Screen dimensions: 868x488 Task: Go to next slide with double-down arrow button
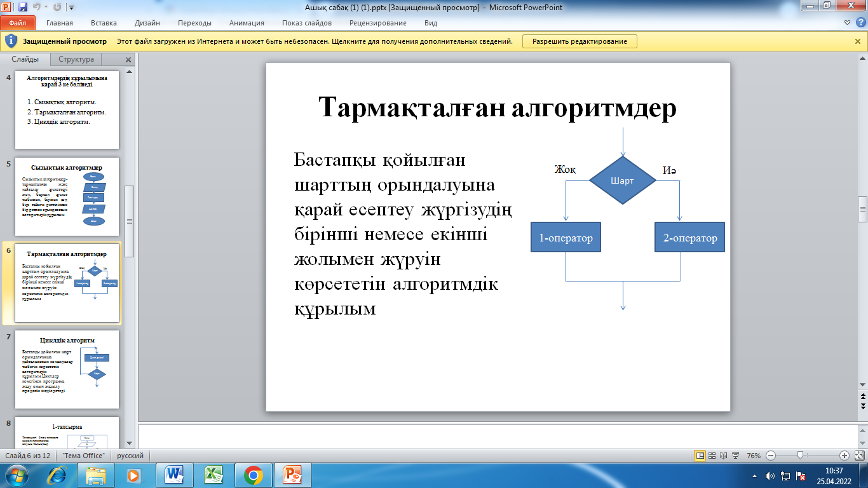coord(862,405)
